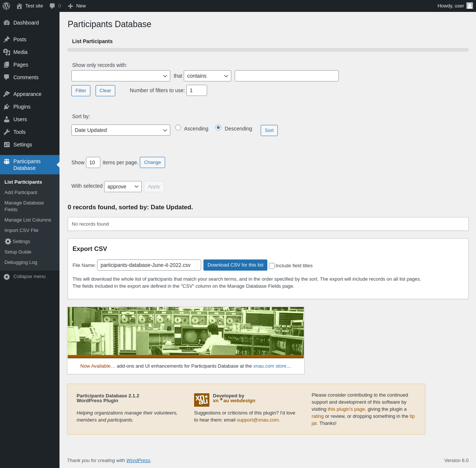
Task: Open the rating link
Action: (x=318, y=416)
